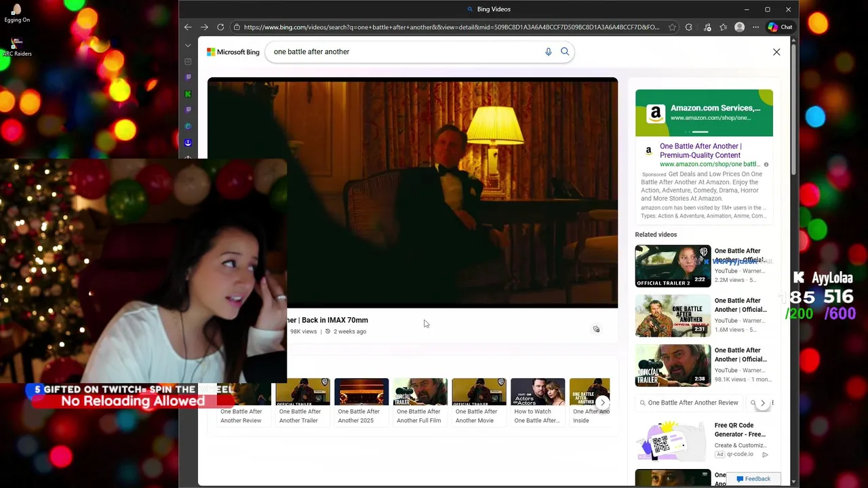Viewport: 868px width, 488px height.
Task: Click the '2 weeks ago' text
Action: point(350,331)
